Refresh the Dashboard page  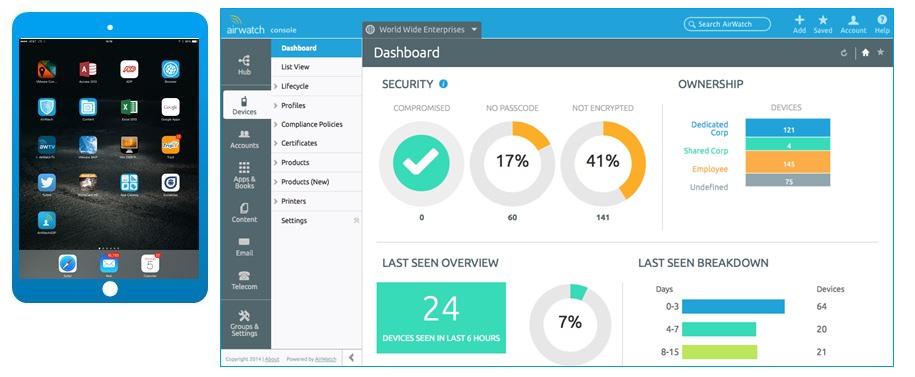coord(844,53)
